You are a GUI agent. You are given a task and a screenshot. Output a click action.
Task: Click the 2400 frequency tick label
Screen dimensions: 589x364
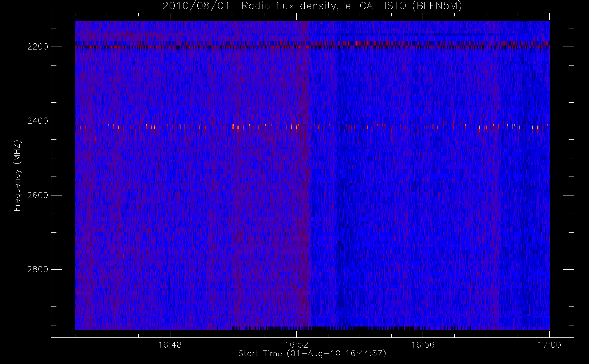(37, 121)
